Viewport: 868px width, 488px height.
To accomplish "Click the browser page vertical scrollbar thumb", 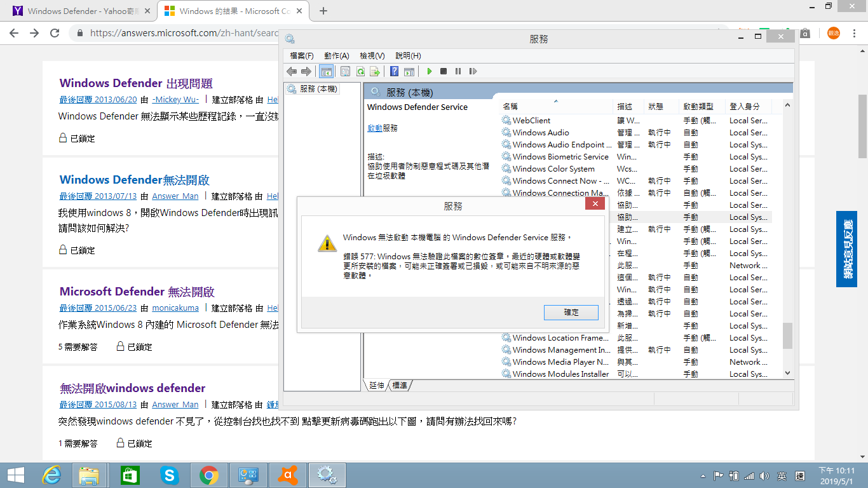I will pos(862,126).
